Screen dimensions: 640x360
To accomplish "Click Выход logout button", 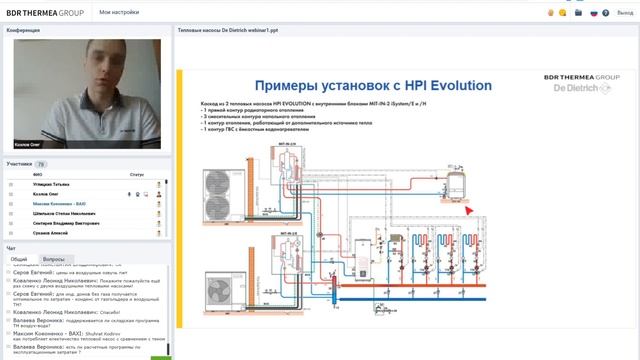I will click(x=625, y=13).
